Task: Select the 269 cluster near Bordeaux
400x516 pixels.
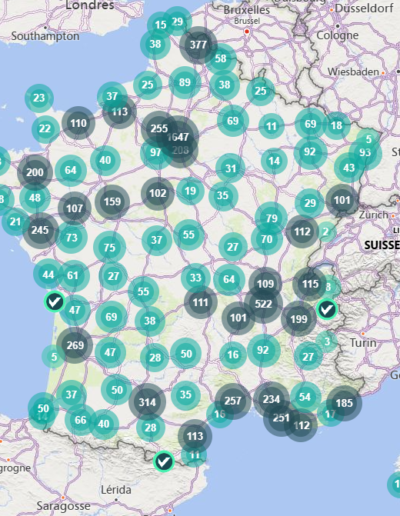Action: tap(75, 345)
